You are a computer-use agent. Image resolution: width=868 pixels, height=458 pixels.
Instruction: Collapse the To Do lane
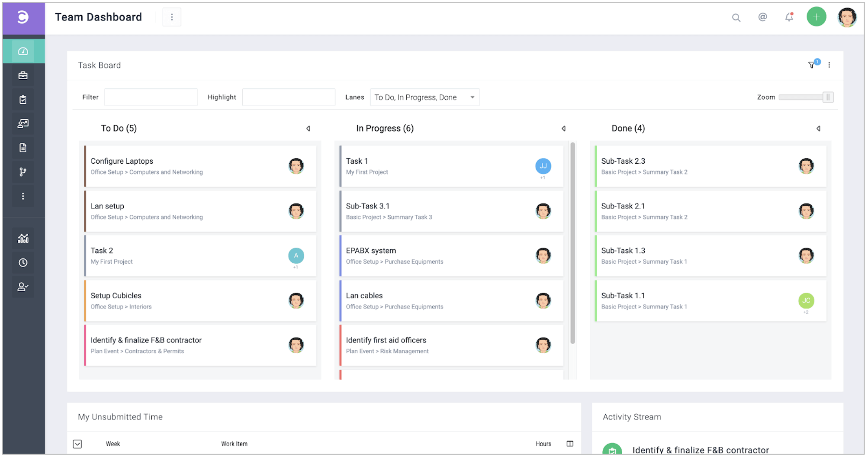308,129
